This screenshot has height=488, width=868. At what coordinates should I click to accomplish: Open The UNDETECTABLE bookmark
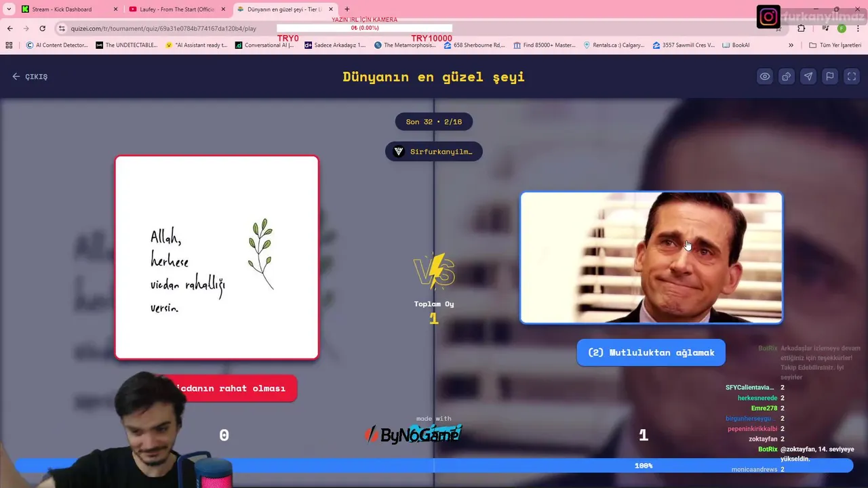click(x=127, y=45)
